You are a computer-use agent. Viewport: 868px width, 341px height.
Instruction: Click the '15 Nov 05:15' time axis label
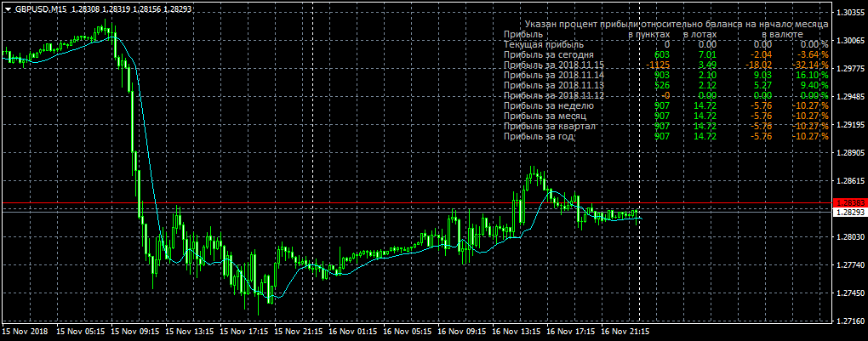pos(79,332)
